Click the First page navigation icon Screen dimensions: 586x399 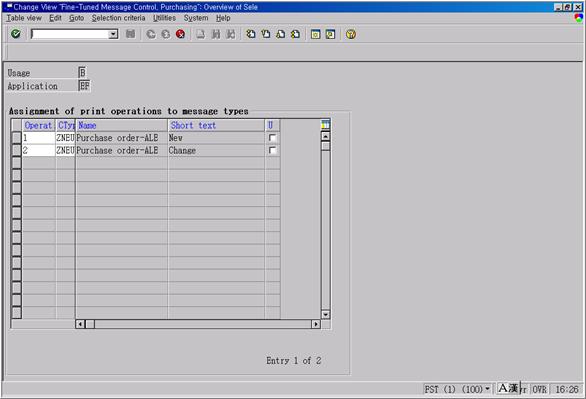tap(250, 34)
